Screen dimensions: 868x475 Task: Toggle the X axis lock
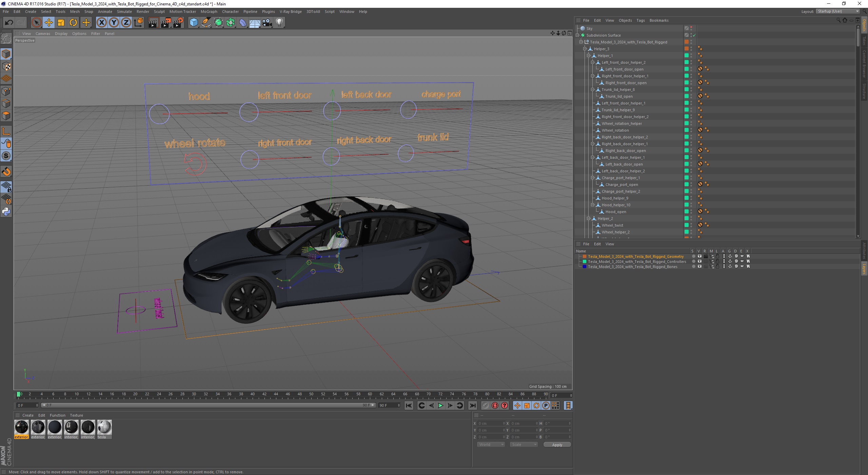101,23
